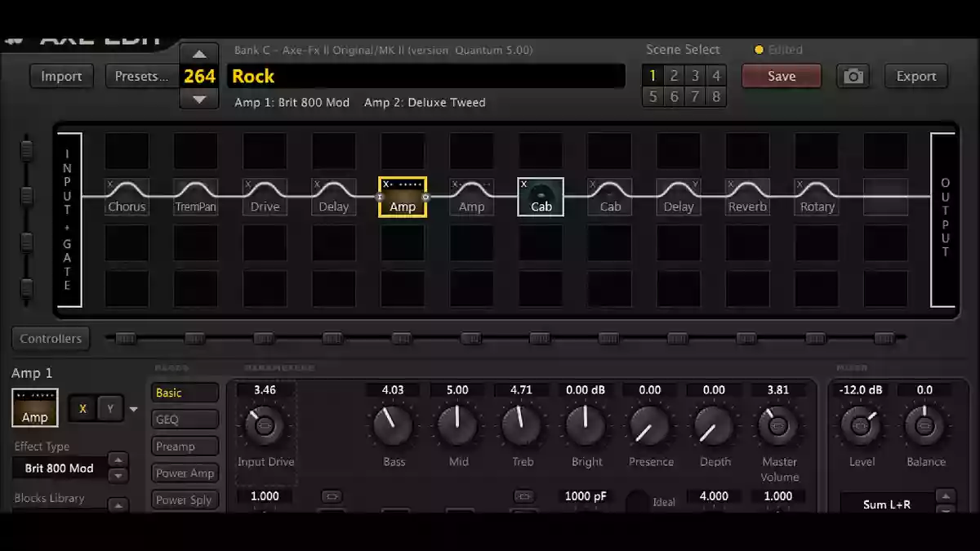Click the Bright knob
The image size is (980, 551).
[x=586, y=425]
